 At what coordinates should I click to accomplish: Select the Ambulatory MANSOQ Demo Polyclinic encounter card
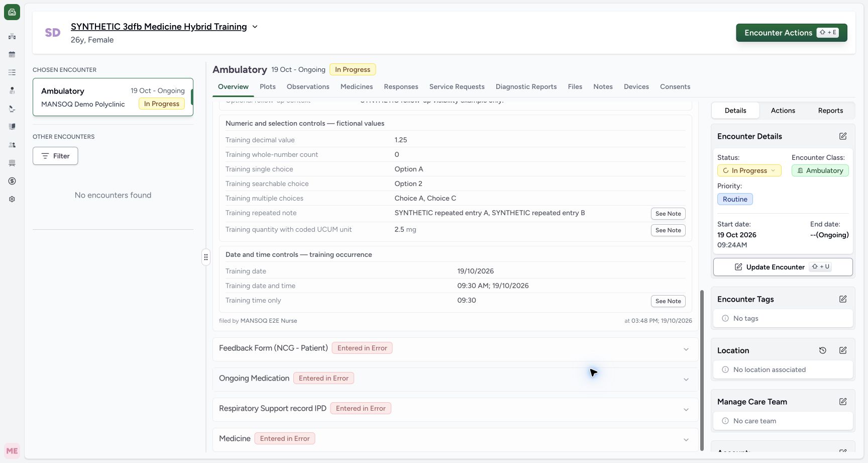pyautogui.click(x=113, y=97)
